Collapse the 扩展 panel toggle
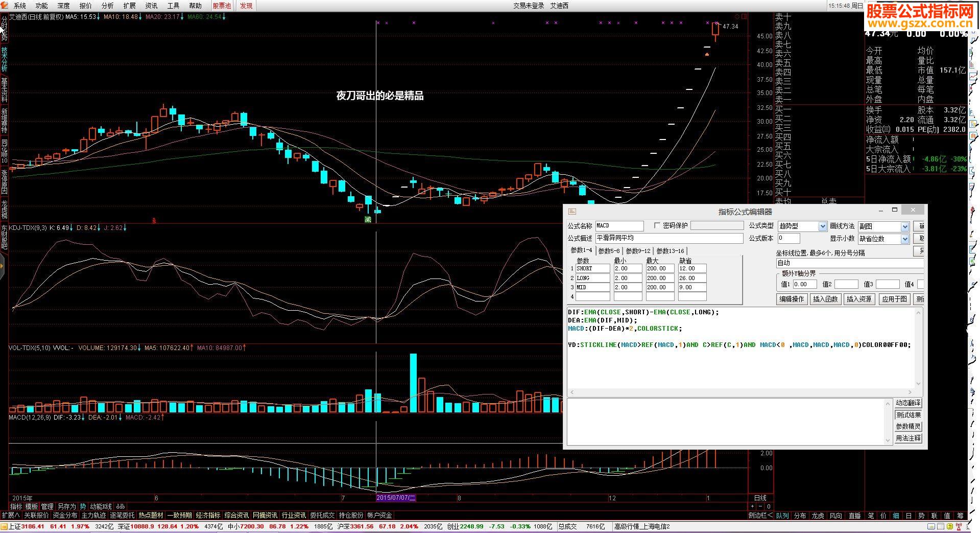The width and height of the screenshot is (980, 533). tap(11, 516)
